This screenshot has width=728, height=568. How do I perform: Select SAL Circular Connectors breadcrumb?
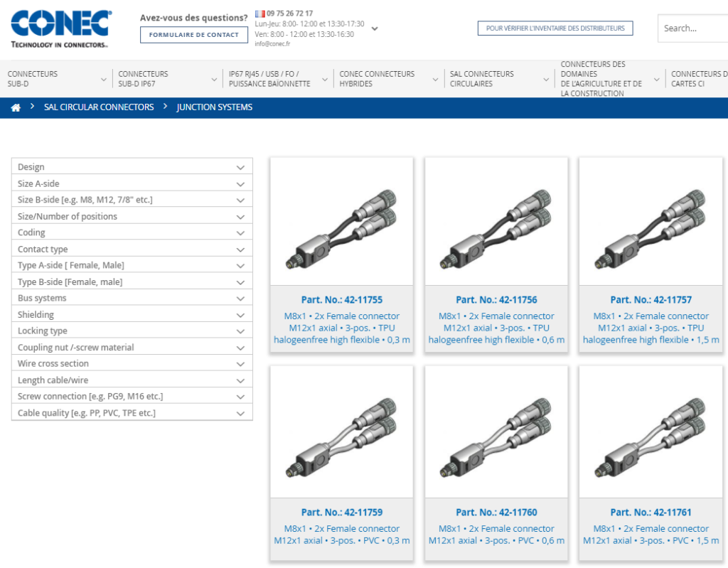(99, 107)
